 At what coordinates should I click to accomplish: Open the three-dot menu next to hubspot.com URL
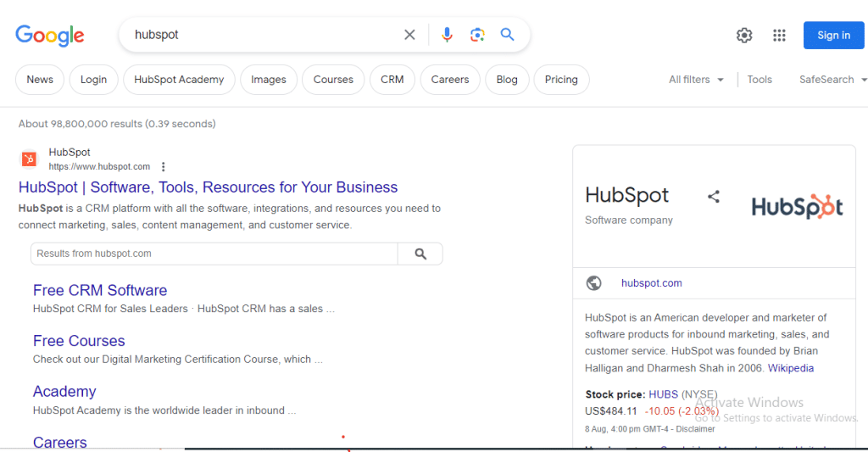coord(163,167)
